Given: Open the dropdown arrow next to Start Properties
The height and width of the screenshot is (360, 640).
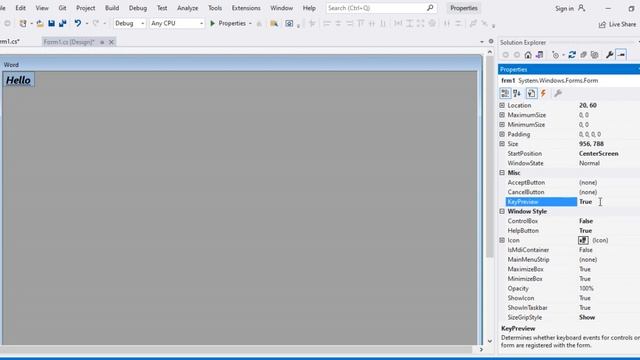Looking at the screenshot, I should coord(250,24).
